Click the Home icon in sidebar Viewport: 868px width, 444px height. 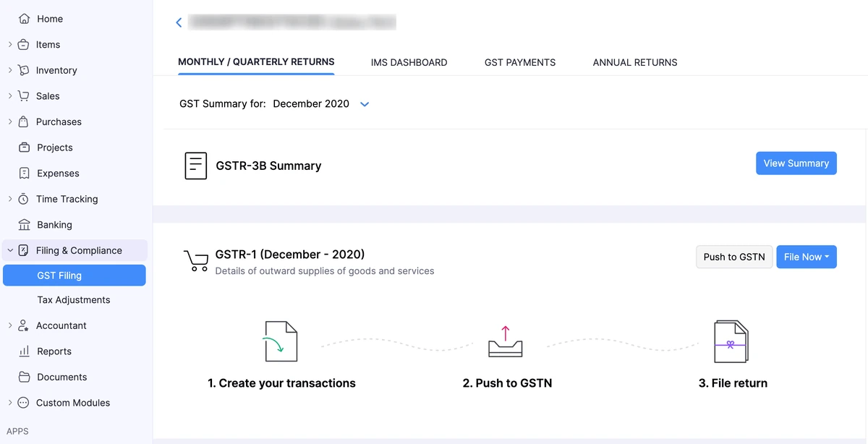click(x=24, y=19)
